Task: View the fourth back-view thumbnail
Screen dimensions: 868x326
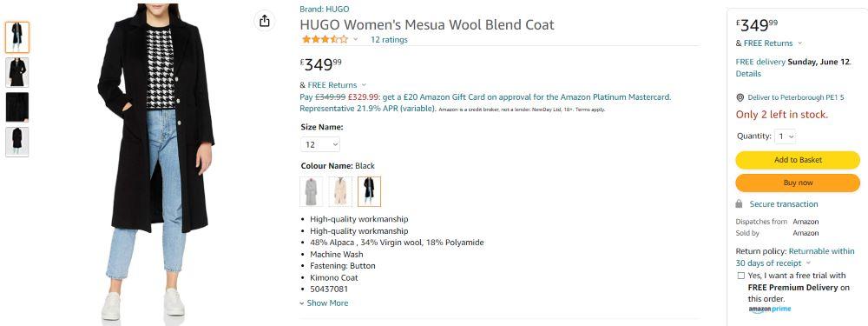Action: click(17, 142)
